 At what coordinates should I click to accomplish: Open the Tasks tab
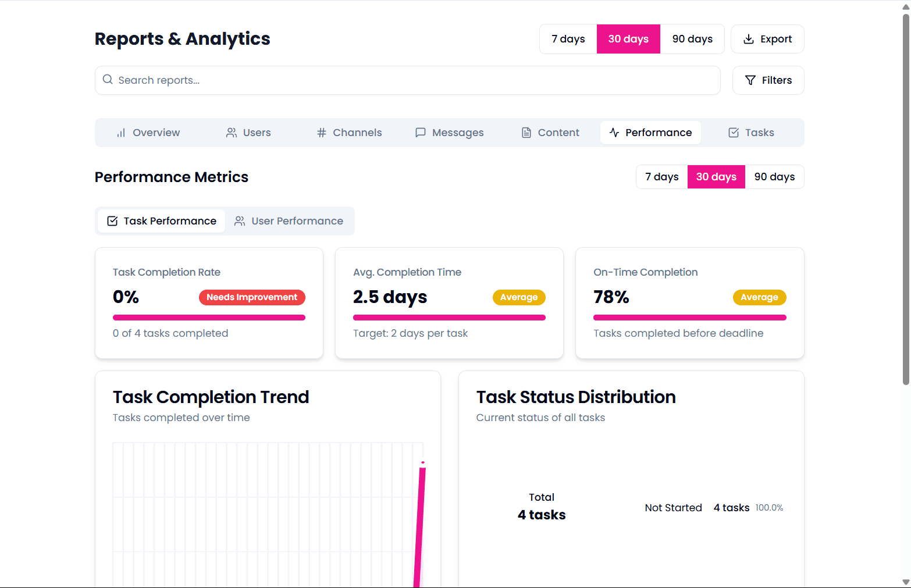tap(751, 133)
